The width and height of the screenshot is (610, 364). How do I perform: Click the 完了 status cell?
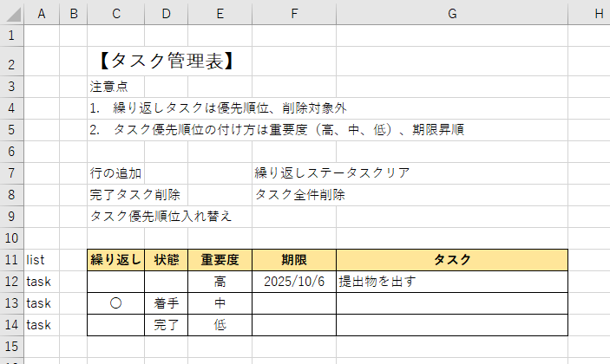pyautogui.click(x=166, y=325)
